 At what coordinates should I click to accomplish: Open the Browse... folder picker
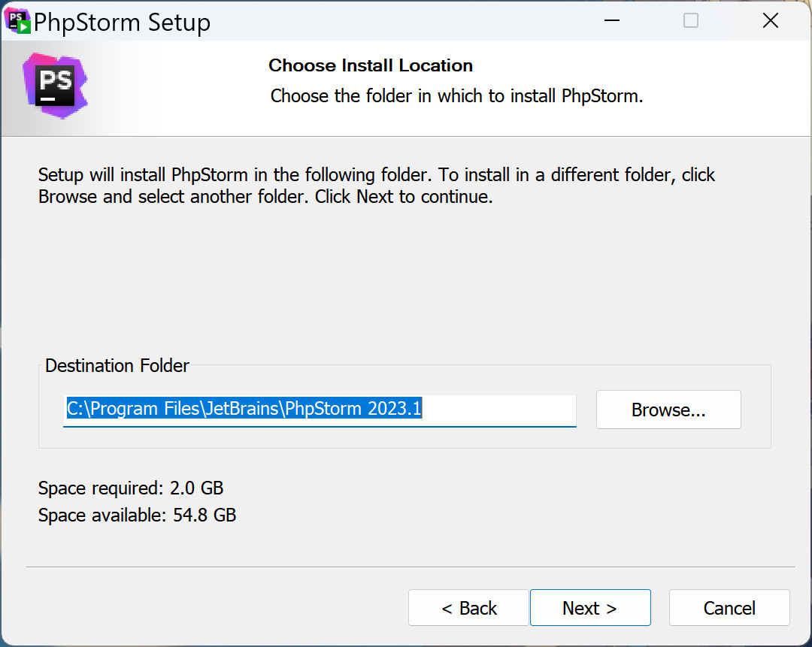coord(668,410)
